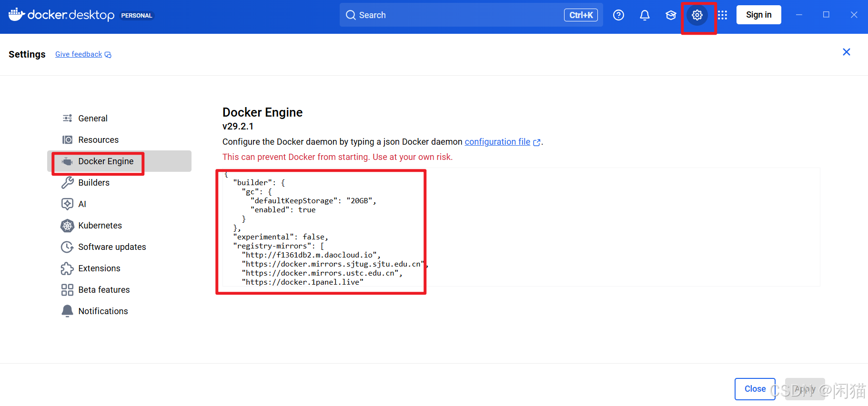Click the search magnifier icon
Image resolution: width=868 pixels, height=406 pixels.
pos(351,15)
